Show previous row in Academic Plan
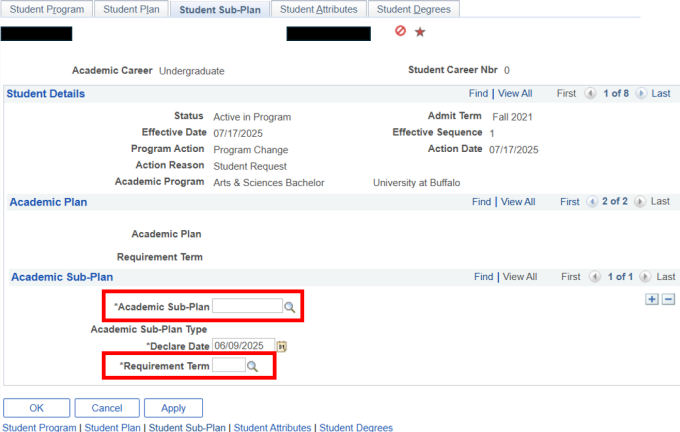The width and height of the screenshot is (680, 432). (591, 201)
